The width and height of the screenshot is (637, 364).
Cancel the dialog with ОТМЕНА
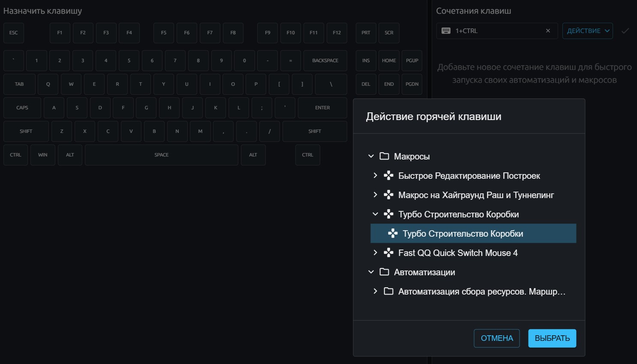[x=497, y=338]
